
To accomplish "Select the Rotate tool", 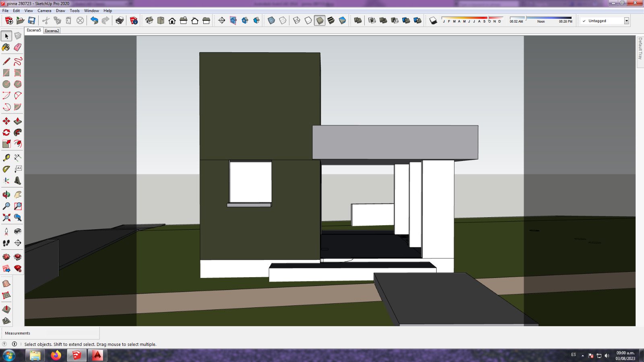I will tap(6, 132).
